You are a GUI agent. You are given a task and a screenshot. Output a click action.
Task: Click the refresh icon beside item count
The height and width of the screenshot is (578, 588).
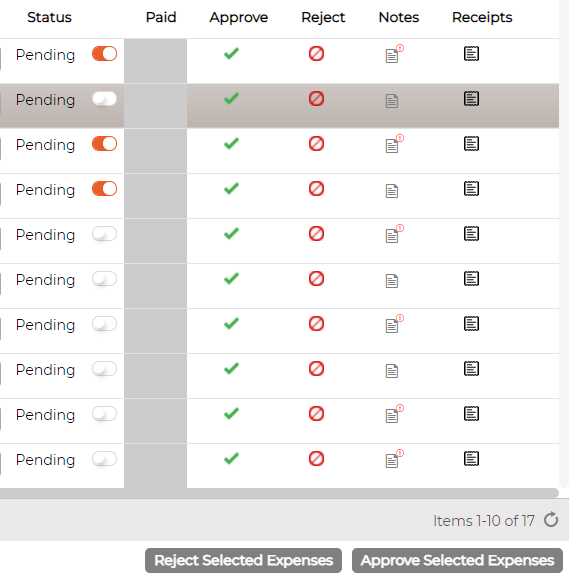[551, 519]
